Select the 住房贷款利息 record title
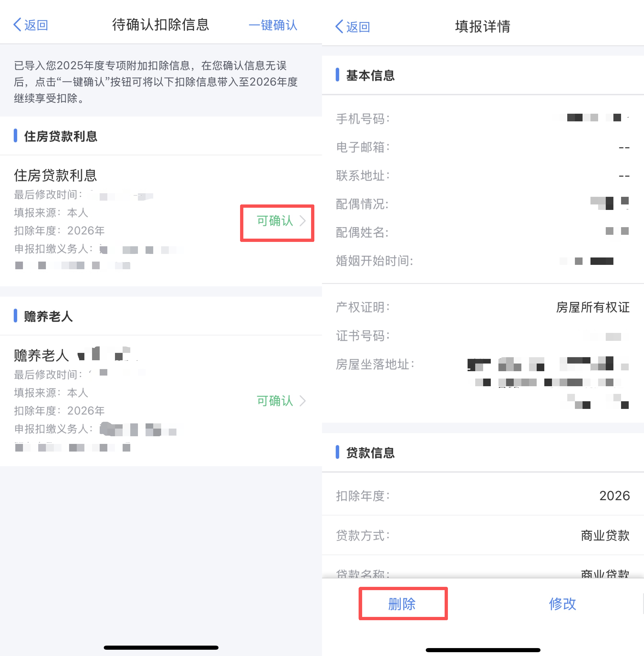The image size is (644, 656). (x=55, y=175)
